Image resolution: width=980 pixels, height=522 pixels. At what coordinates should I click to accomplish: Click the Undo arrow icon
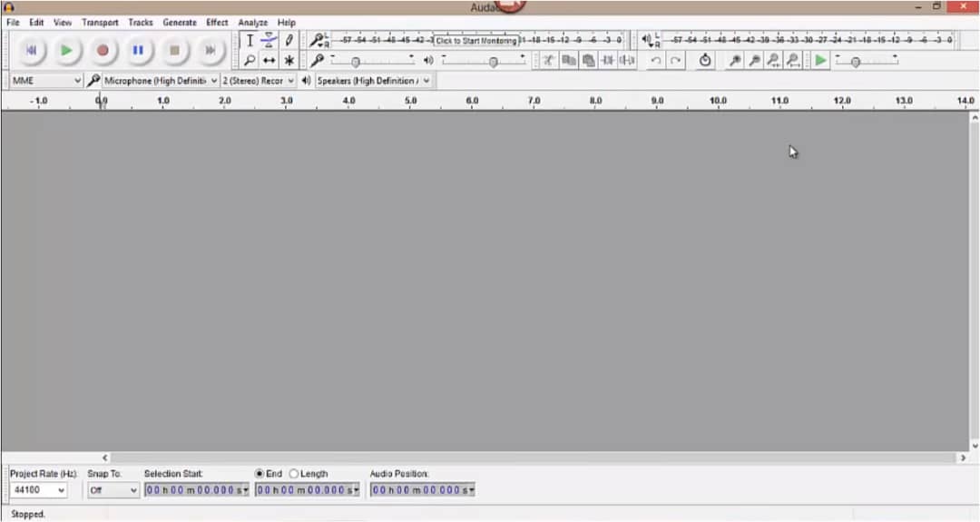pyautogui.click(x=655, y=61)
